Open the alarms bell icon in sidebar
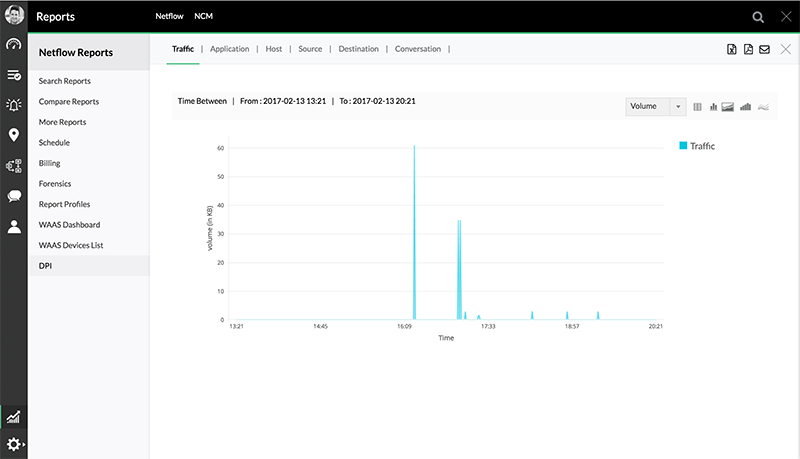Viewport: 800px width, 459px height. coord(14,105)
